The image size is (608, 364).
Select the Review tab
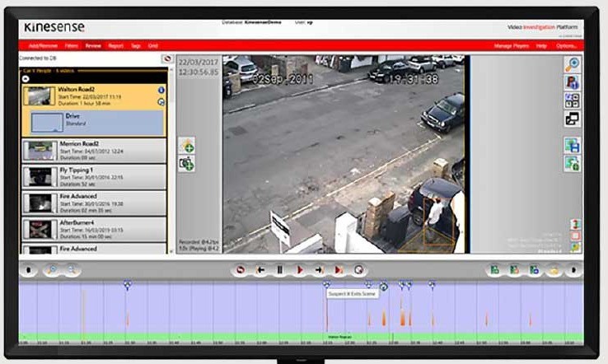click(x=93, y=46)
